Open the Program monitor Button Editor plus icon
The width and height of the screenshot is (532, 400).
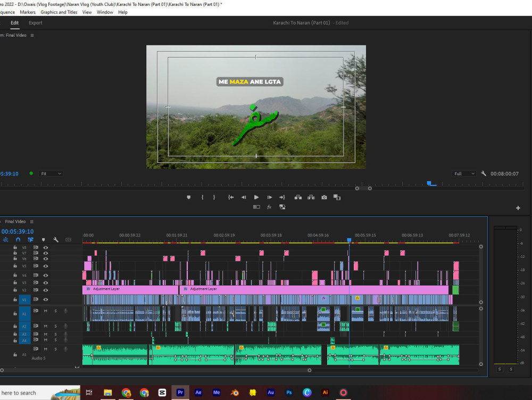[518, 208]
